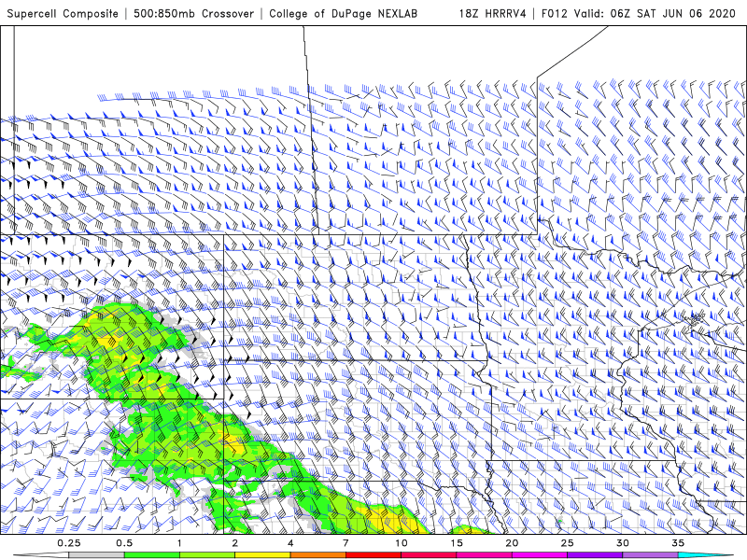
Task: Pick the crimson 10–15 colorbar segment
Action: click(x=429, y=555)
